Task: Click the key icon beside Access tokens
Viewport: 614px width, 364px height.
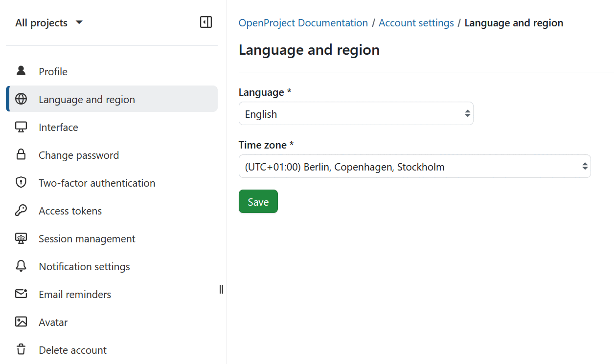Action: point(21,210)
